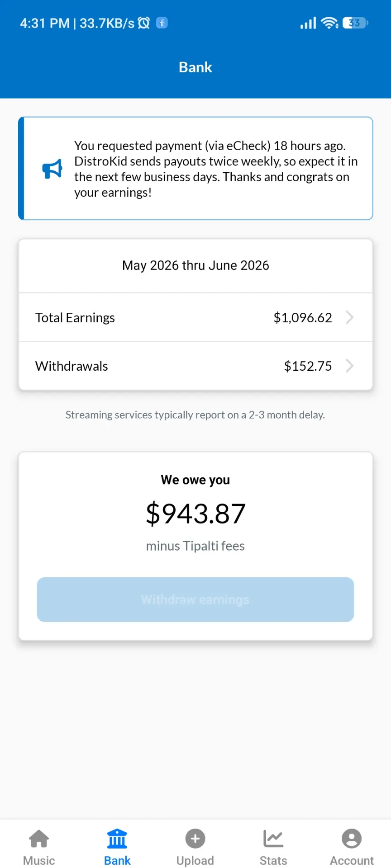Tap the megaphone announcement icon

[x=52, y=169]
